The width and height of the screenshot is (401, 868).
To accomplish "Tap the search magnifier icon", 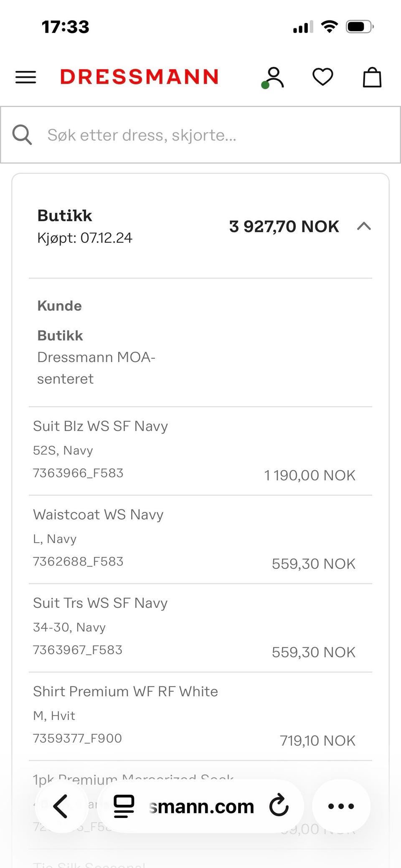I will point(22,135).
